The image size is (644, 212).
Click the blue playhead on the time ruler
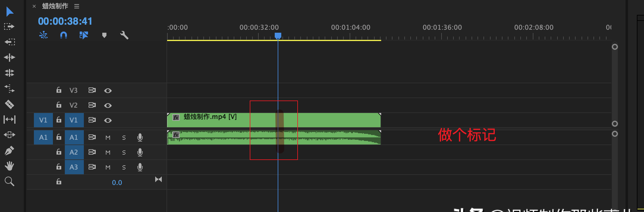click(x=278, y=36)
